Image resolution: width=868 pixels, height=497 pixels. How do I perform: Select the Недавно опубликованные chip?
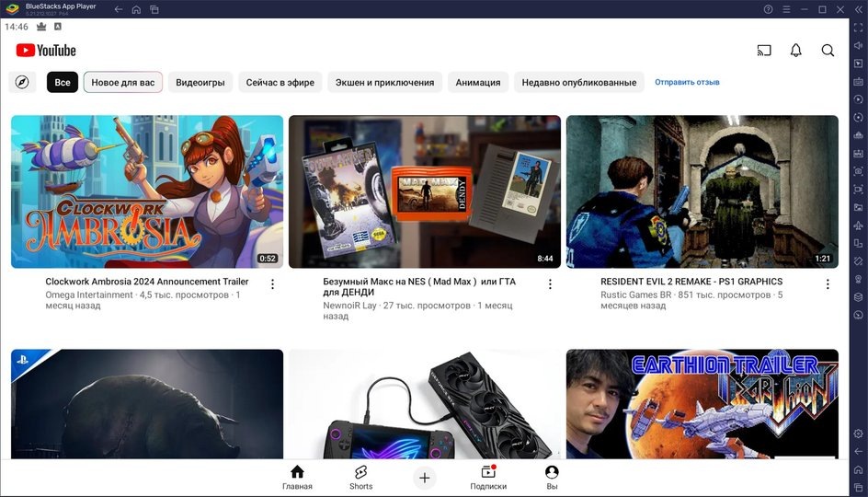click(x=579, y=82)
